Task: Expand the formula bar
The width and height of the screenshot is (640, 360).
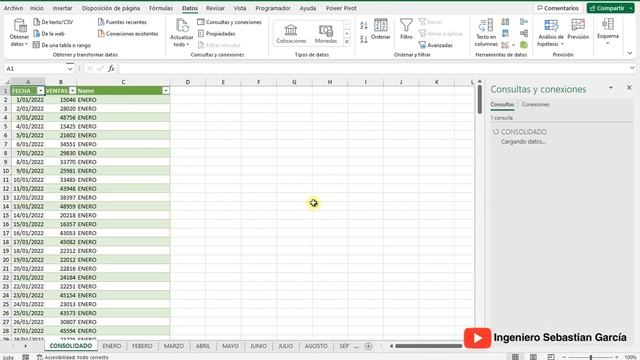Action: (x=632, y=68)
